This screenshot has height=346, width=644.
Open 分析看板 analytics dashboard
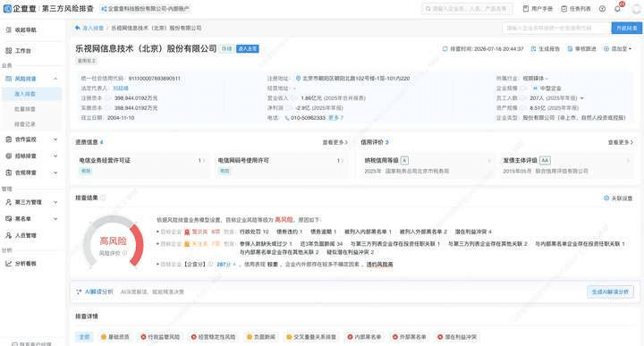tap(21, 264)
